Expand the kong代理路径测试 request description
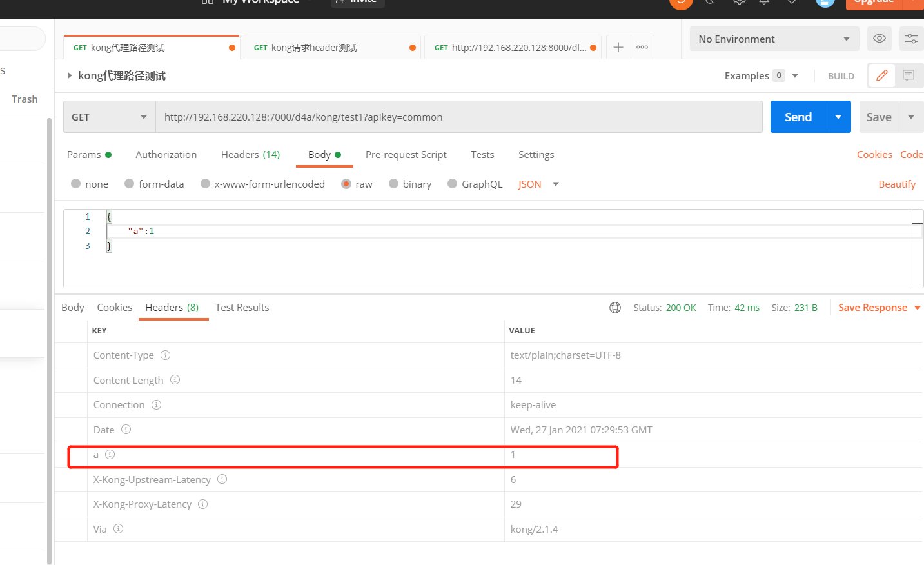Screen dimensions: 924x565 70,75
